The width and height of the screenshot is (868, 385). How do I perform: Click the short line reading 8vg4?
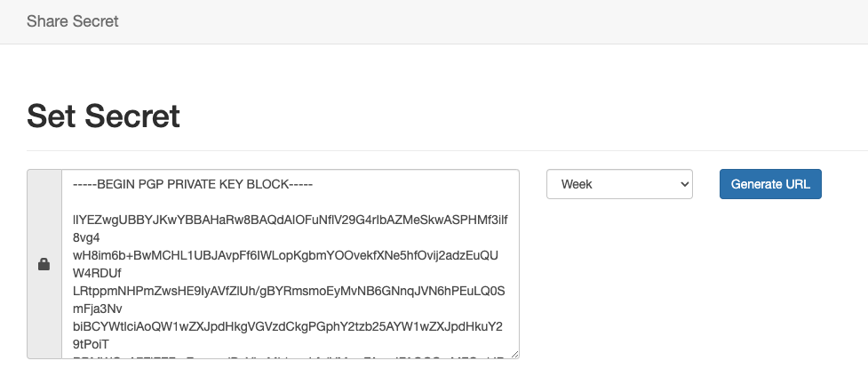coord(88,238)
